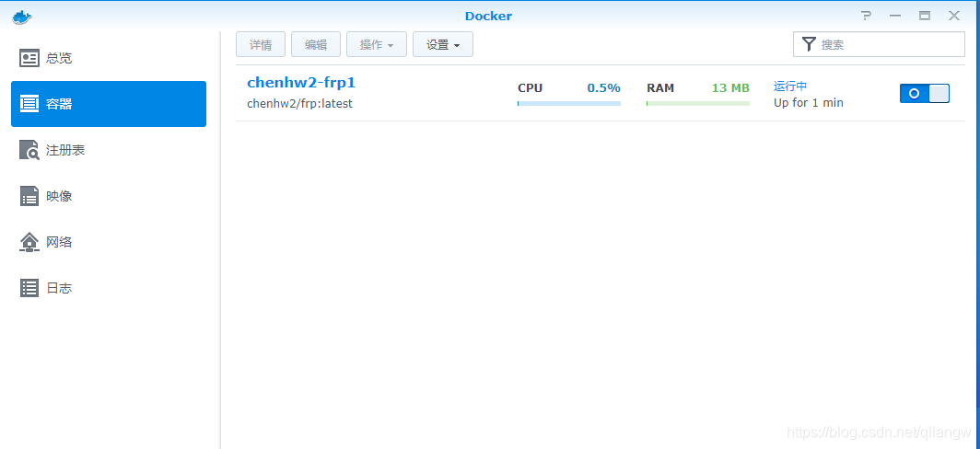The height and width of the screenshot is (449, 980).
Task: Click the 详情 details button
Action: pyautogui.click(x=261, y=44)
